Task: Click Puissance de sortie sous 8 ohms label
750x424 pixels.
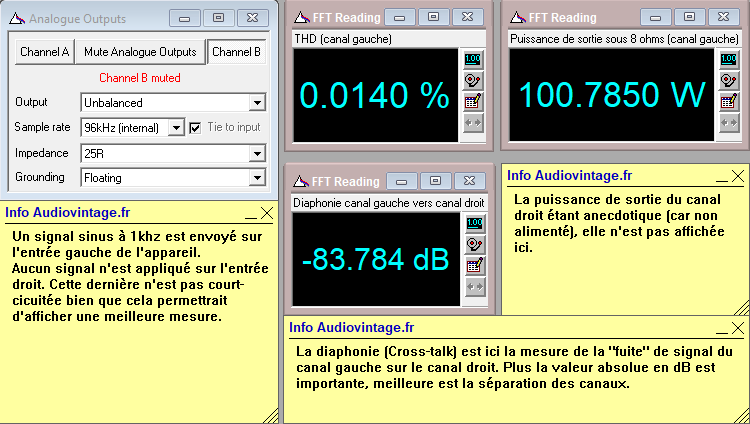Action: point(624,39)
